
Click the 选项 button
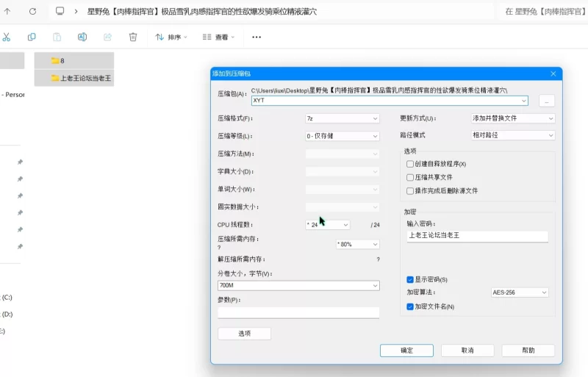tap(245, 334)
